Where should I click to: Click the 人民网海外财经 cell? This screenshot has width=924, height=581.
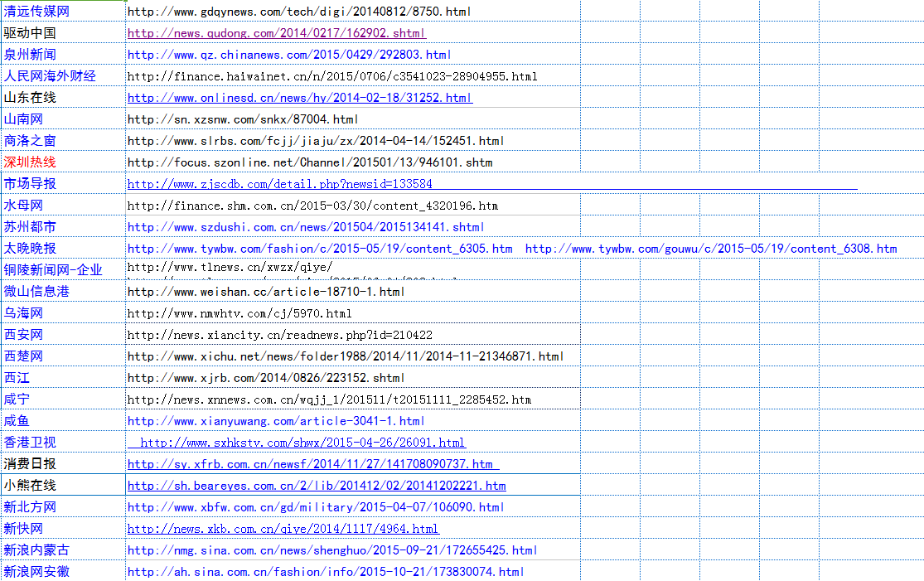[x=63, y=76]
